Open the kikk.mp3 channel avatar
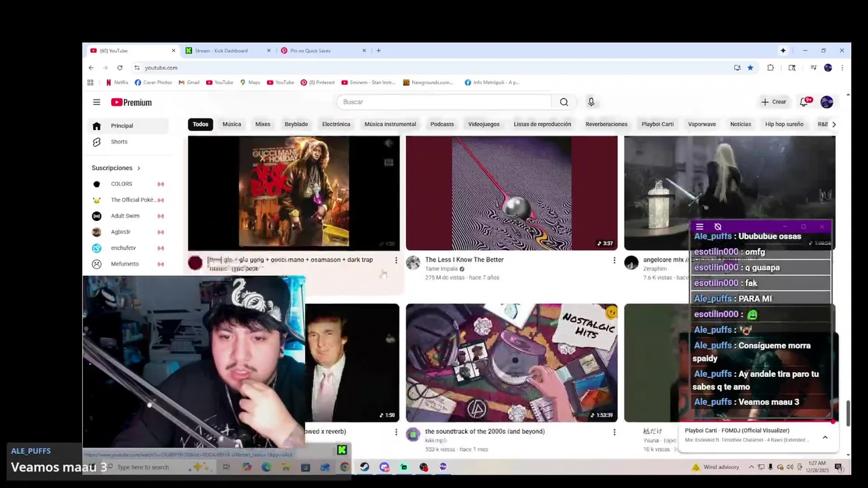This screenshot has width=868, height=488. [x=413, y=434]
